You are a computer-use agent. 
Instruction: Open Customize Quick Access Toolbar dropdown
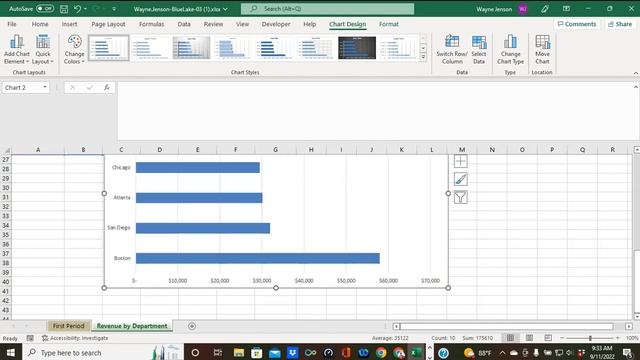tap(114, 9)
